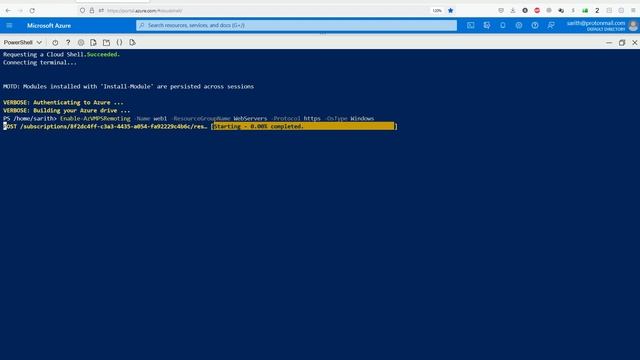This screenshot has width=640, height=360.
Task: Click the shield tracking protection icon
Action: [x=82, y=11]
